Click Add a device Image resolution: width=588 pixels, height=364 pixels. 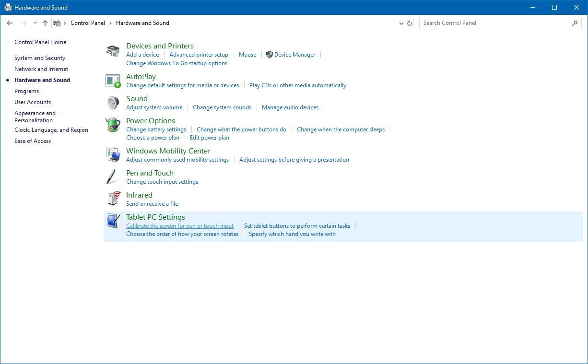(x=142, y=55)
